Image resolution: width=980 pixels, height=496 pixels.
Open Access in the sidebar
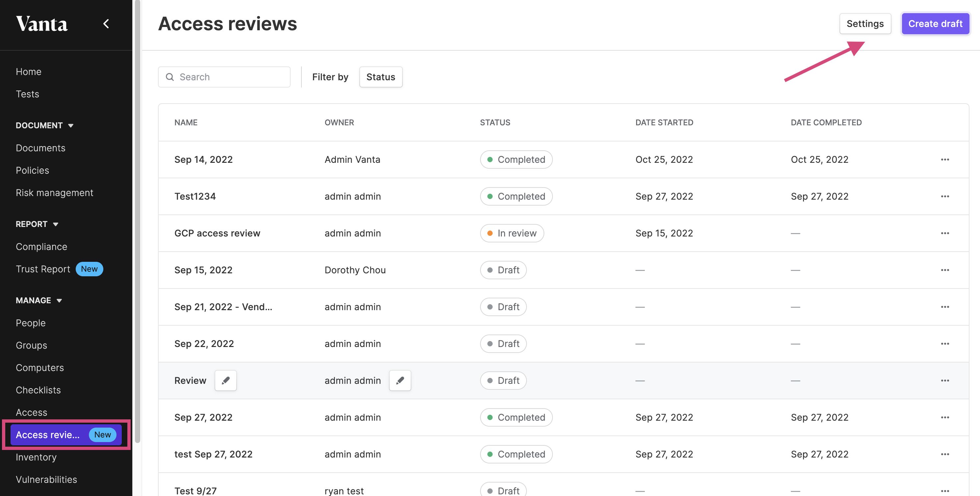[32, 412]
